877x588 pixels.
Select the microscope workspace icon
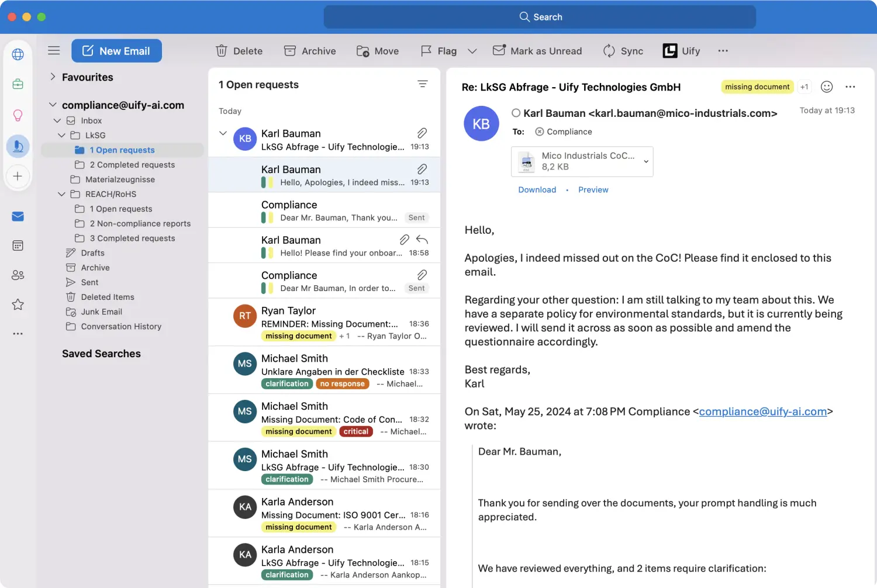tap(18, 146)
